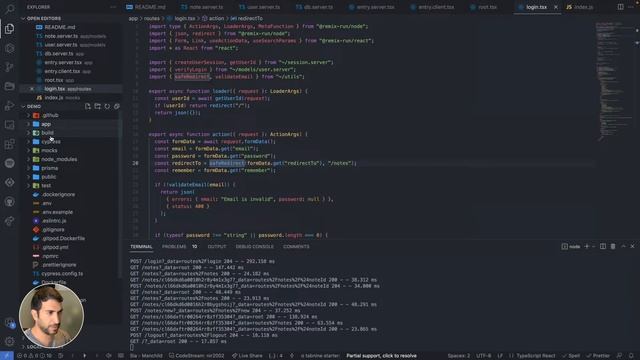Close the login.tsx editor tab
The width and height of the screenshot is (640, 360).
tap(556, 7)
